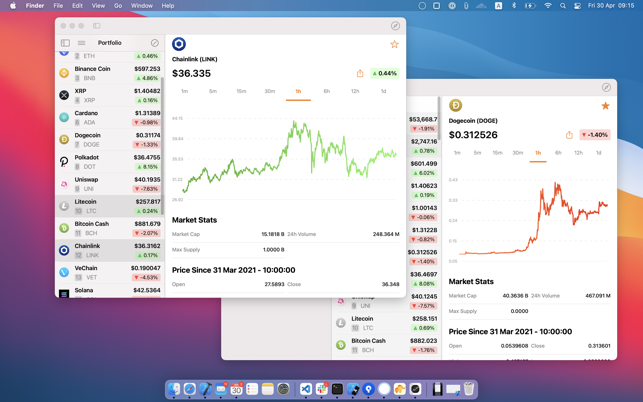643x402 pixels.
Task: Click Dogecoin's -1.40% change badge in header
Action: point(595,135)
